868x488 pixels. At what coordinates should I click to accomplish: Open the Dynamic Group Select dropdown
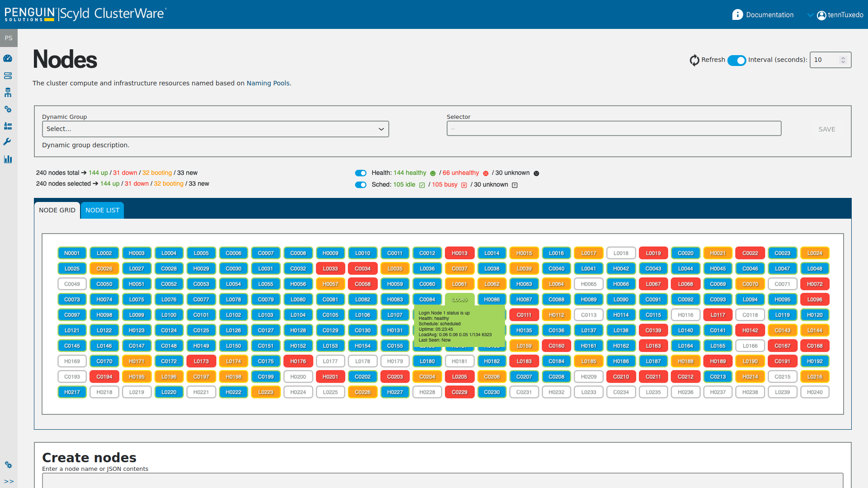pos(215,129)
